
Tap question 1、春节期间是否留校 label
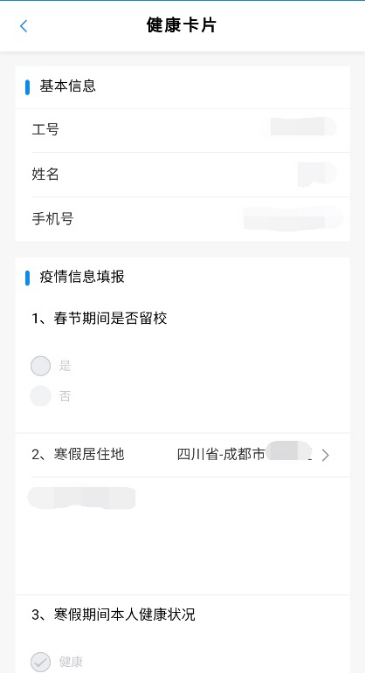click(99, 318)
